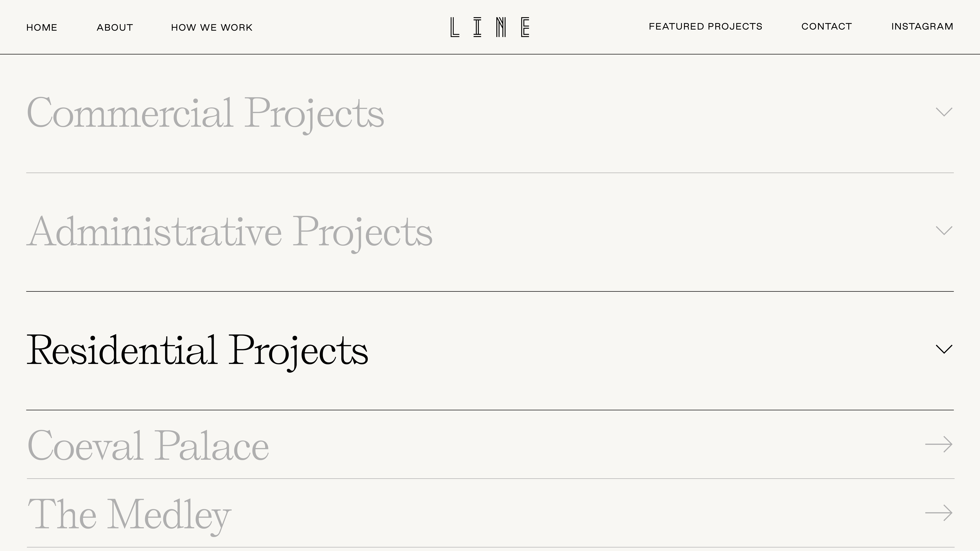Click the arrow icon beside The Medley
980x551 pixels.
click(x=939, y=513)
